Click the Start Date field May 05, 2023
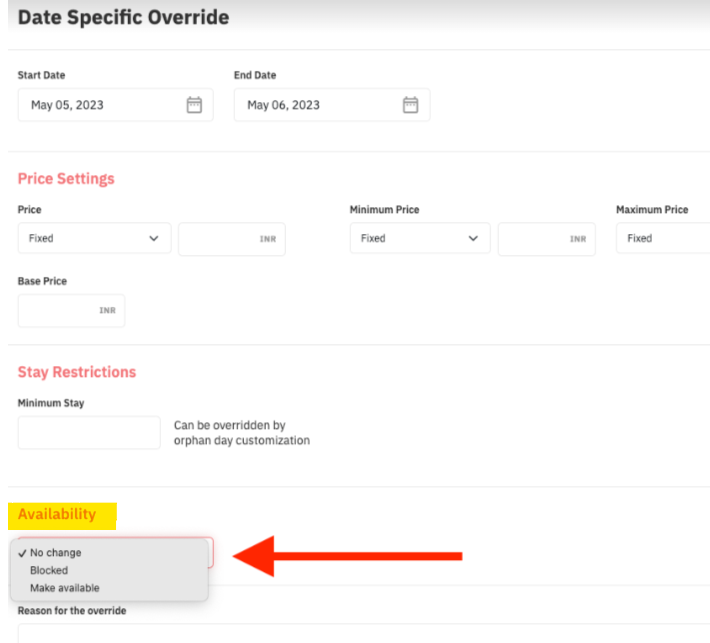 click(x=115, y=105)
